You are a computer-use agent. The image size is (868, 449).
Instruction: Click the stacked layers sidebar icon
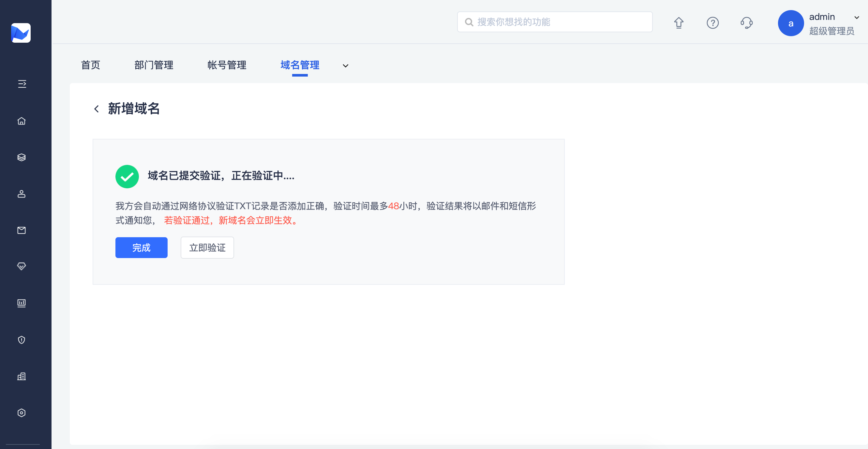click(22, 157)
